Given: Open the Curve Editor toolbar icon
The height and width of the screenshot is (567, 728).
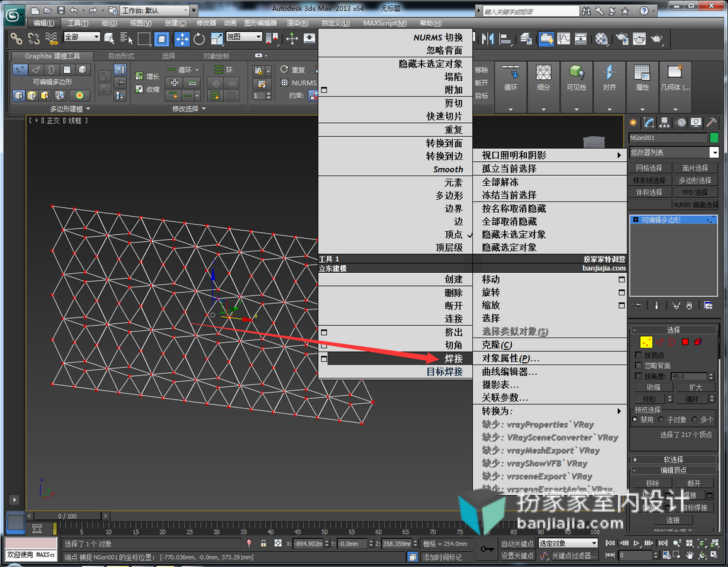Looking at the screenshot, I should pyautogui.click(x=563, y=39).
